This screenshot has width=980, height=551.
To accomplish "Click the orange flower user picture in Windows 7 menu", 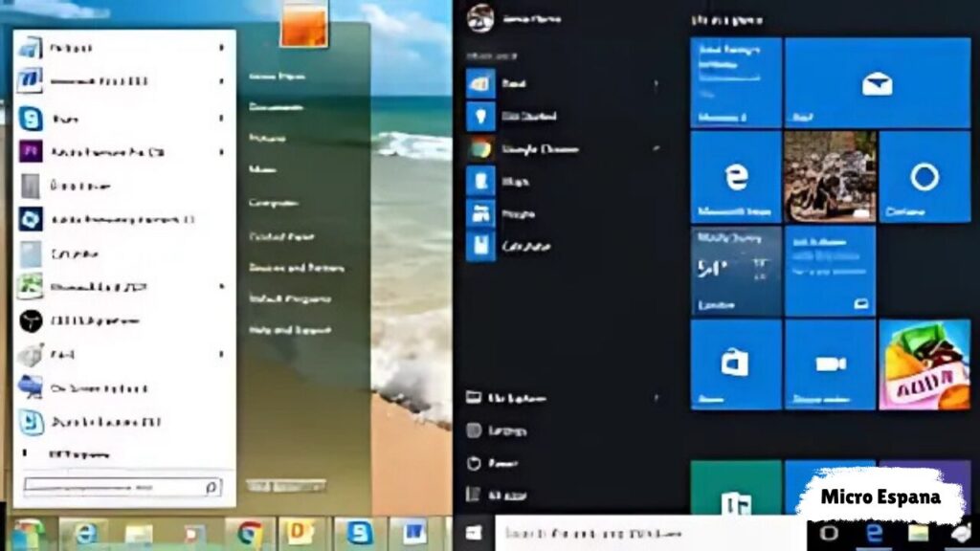I will coord(303,24).
